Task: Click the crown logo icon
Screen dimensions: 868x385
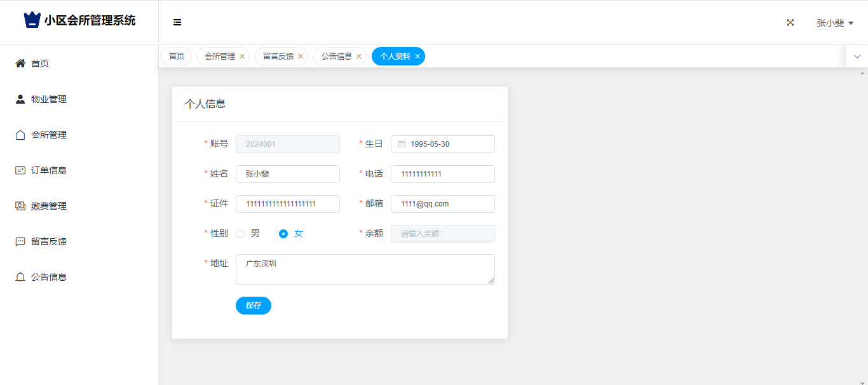Action: 32,20
